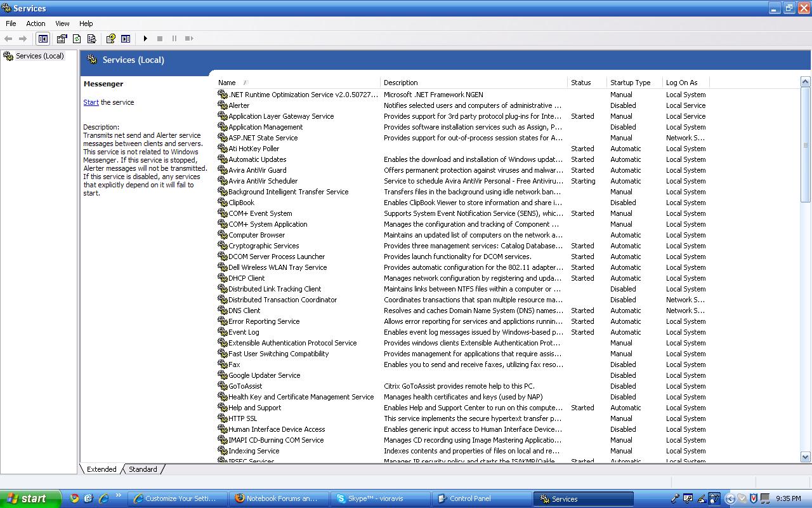This screenshot has height=508, width=812.
Task: Select the Error Reporting Service name
Action: click(x=264, y=321)
